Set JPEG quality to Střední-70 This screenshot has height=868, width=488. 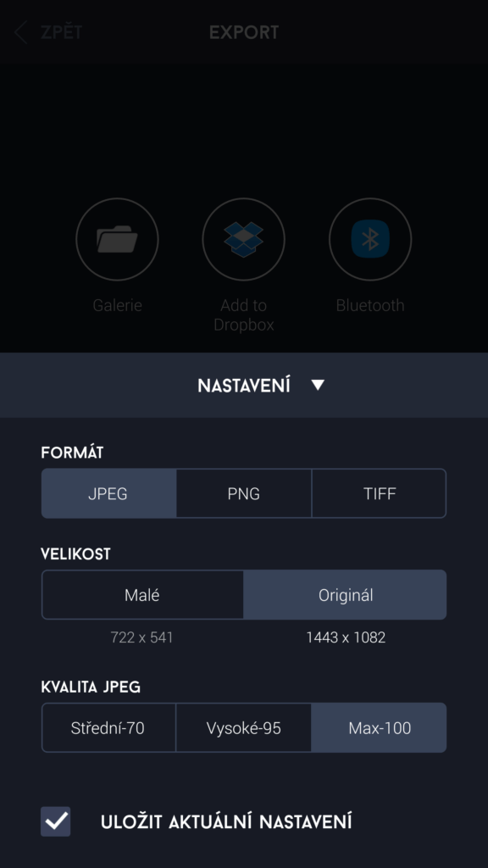click(x=108, y=728)
